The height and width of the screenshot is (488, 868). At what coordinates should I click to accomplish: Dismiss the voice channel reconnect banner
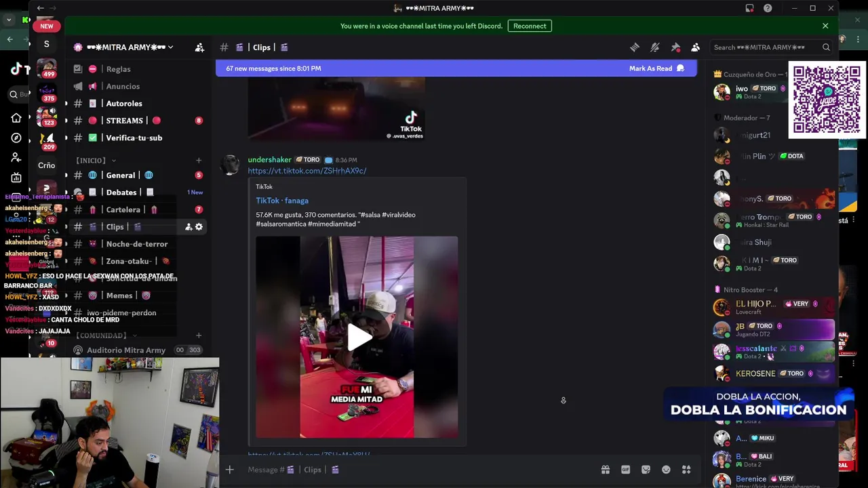coord(825,26)
